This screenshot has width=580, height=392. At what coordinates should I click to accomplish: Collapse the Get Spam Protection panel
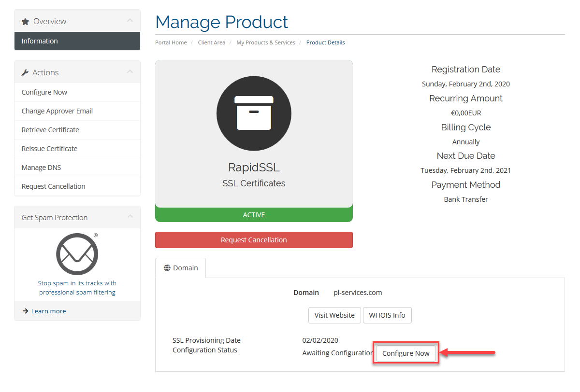pos(130,217)
